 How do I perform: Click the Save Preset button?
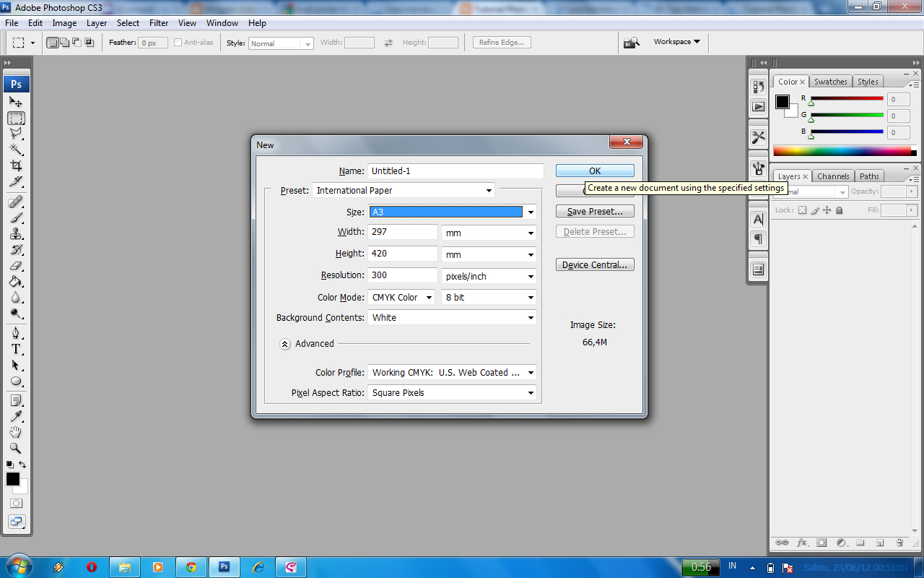(595, 212)
